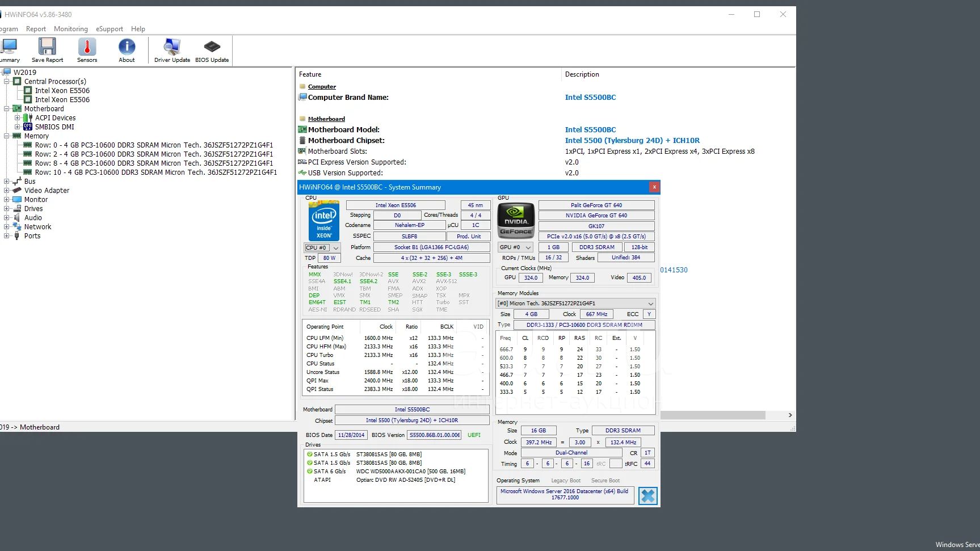Expand the Drives tree node
Image resolution: width=980 pixels, height=551 pixels.
(x=6, y=208)
